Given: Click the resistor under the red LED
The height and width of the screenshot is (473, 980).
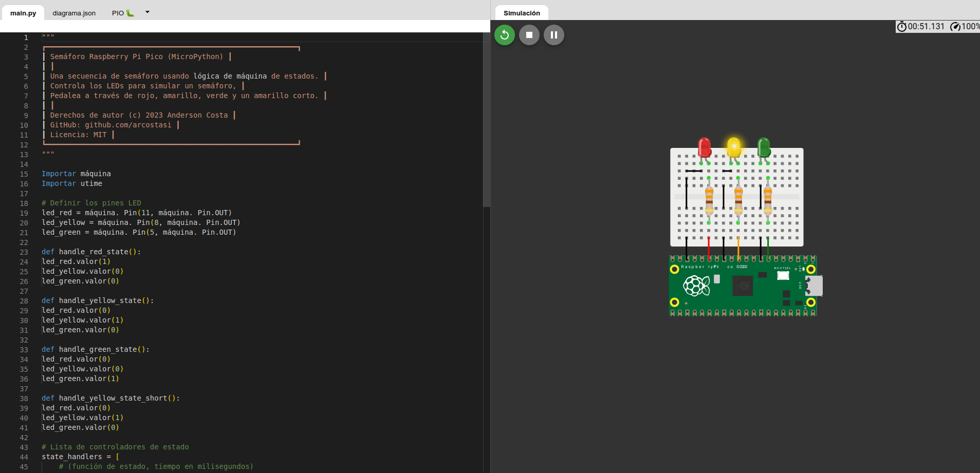Looking at the screenshot, I should pyautogui.click(x=709, y=199).
